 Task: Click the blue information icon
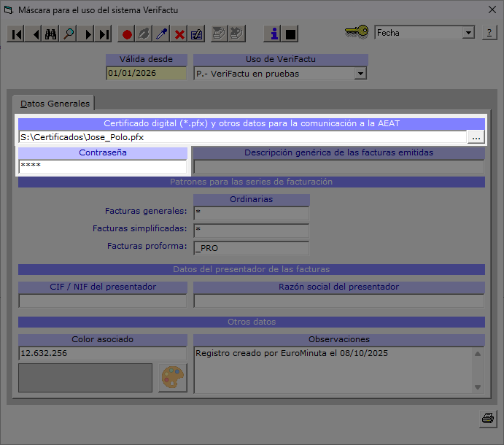274,34
